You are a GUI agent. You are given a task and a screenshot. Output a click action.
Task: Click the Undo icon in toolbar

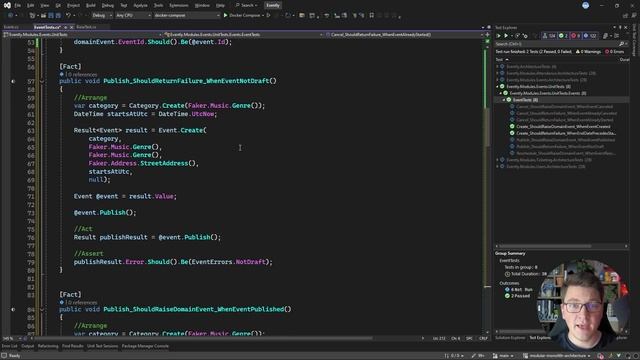click(68, 16)
